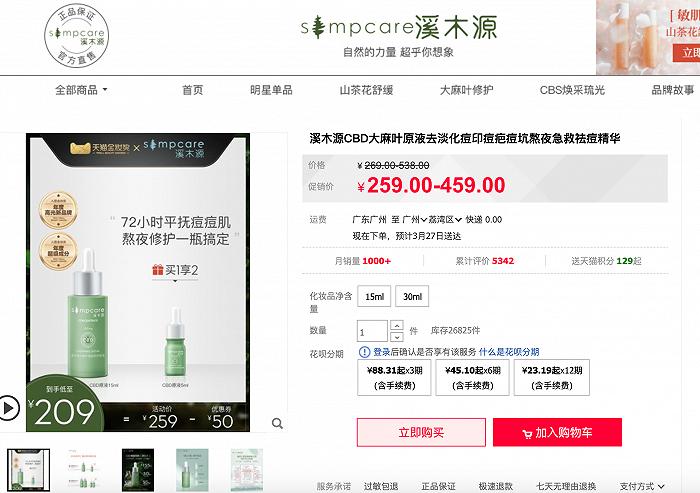Choose the ¥88.31 x3期 installment plan

coord(395,378)
